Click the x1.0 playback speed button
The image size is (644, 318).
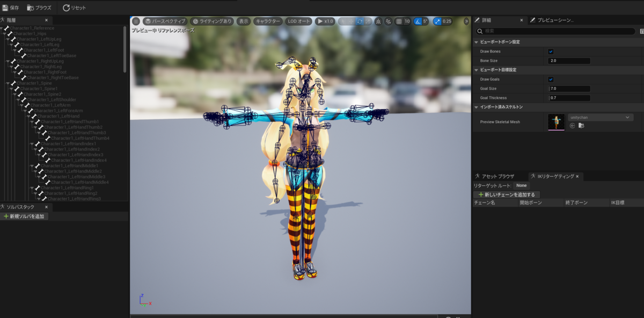[325, 21]
